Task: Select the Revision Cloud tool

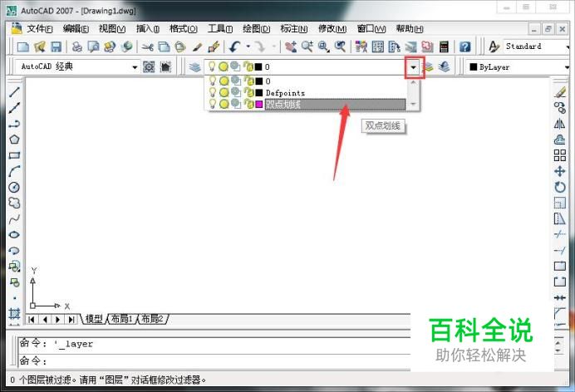Action: (14, 203)
